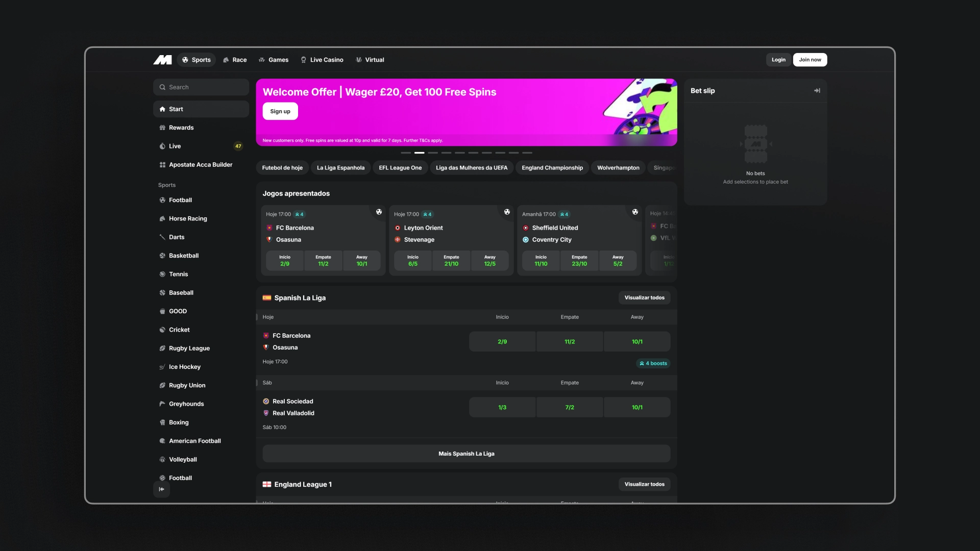Open the 4 boosts badge for Barcelona match
The height and width of the screenshot is (551, 980).
653,363
